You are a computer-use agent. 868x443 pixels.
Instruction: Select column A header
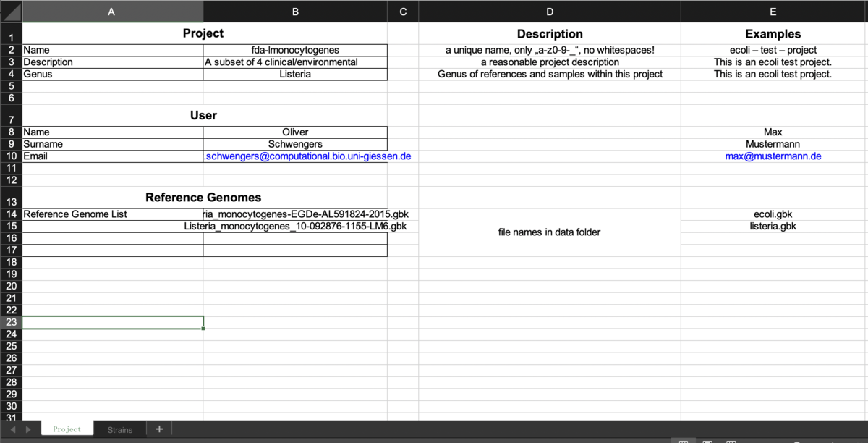tap(112, 11)
